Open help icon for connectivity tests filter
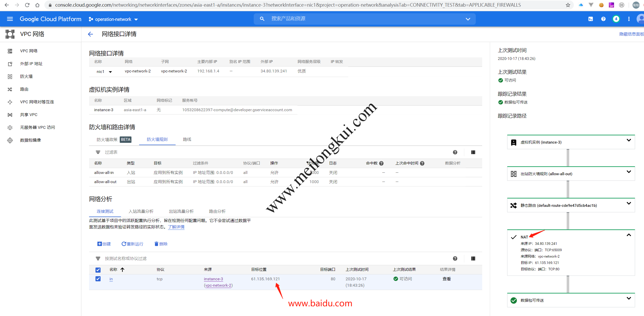Screen dimensions: 644x316 (455, 259)
